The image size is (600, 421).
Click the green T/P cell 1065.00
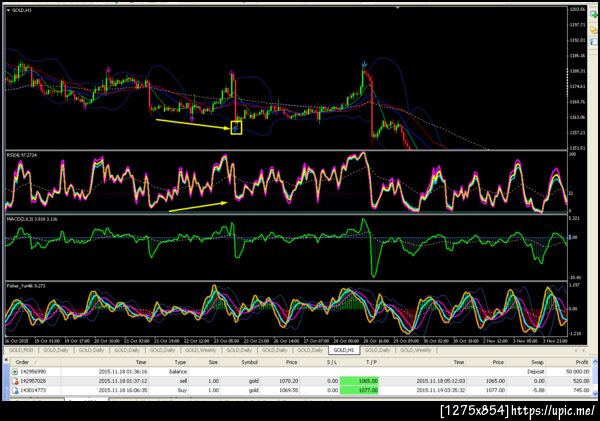coord(359,381)
